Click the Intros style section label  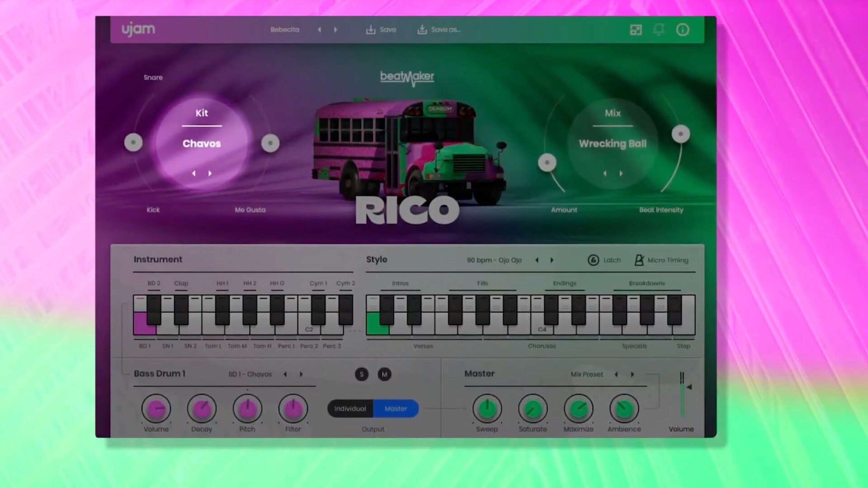tap(400, 283)
